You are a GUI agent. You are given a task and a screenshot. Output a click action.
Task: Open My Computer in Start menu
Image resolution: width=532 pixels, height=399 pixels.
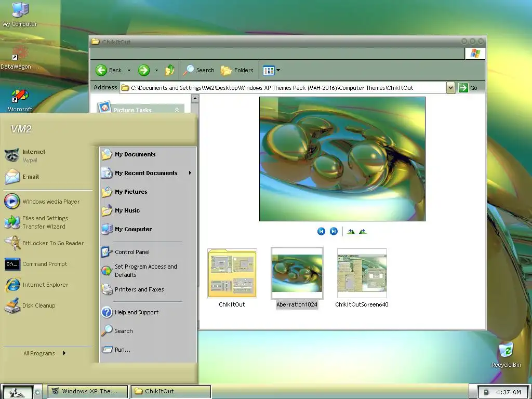coord(148,229)
